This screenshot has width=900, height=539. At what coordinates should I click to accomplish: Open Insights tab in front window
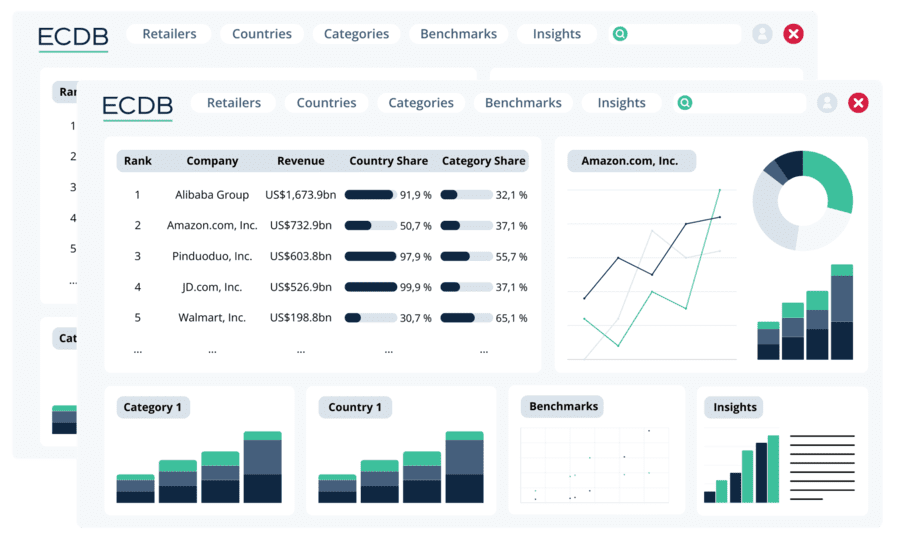click(621, 103)
